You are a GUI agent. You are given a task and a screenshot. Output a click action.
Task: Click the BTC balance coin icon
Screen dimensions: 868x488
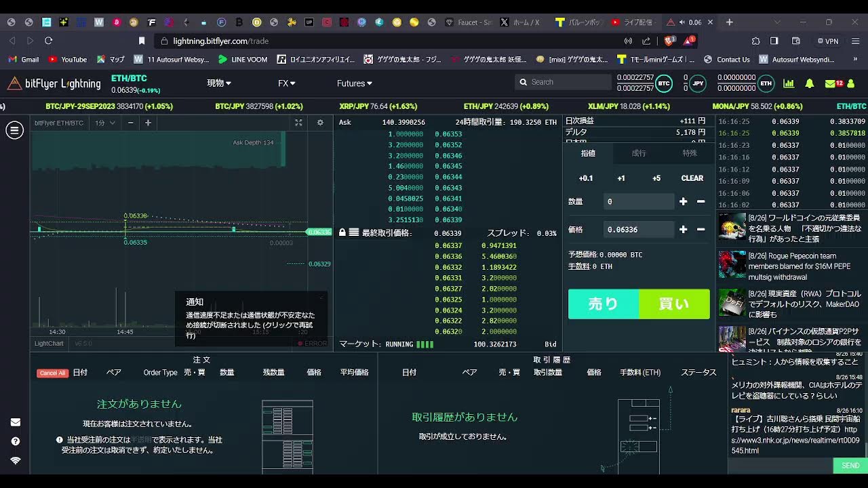(664, 83)
